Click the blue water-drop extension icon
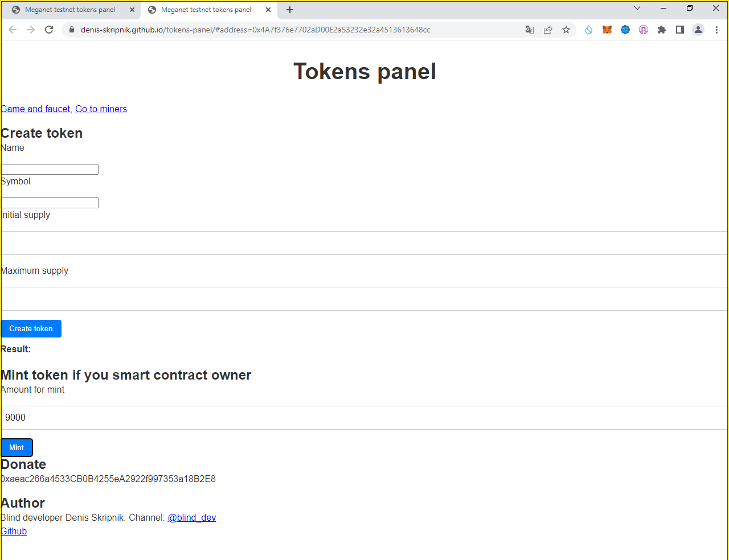Screen dimensions: 729x560 589,30
